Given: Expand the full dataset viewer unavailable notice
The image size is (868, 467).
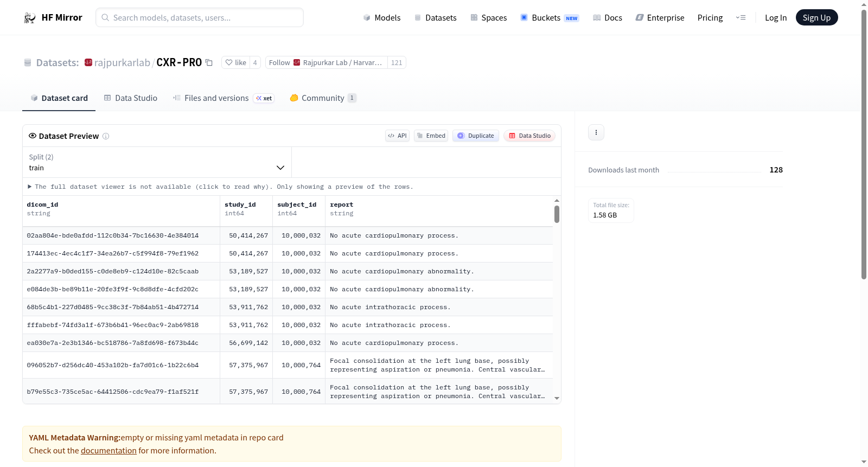Looking at the screenshot, I should [221, 187].
